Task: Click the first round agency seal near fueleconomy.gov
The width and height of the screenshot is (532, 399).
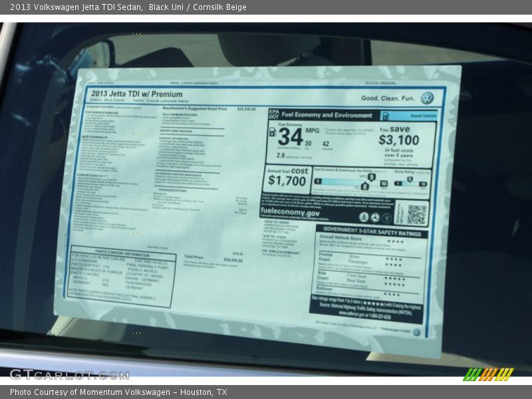Action: point(364,217)
